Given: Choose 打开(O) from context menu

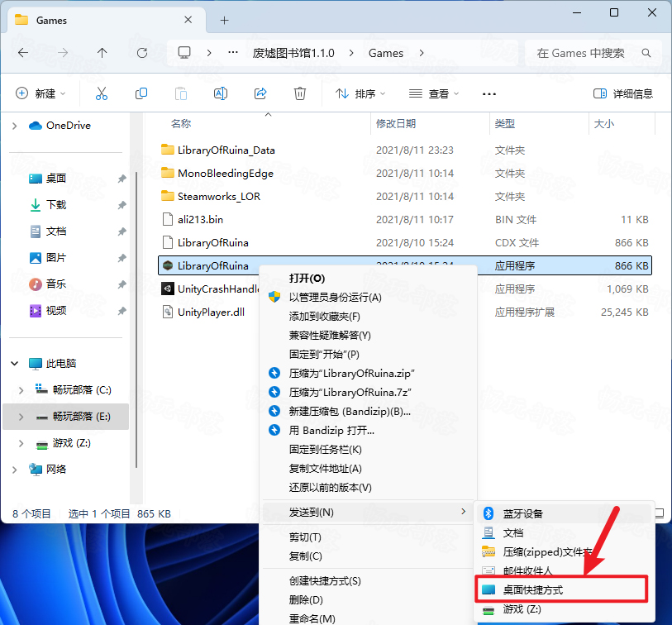Looking at the screenshot, I should (368, 279).
